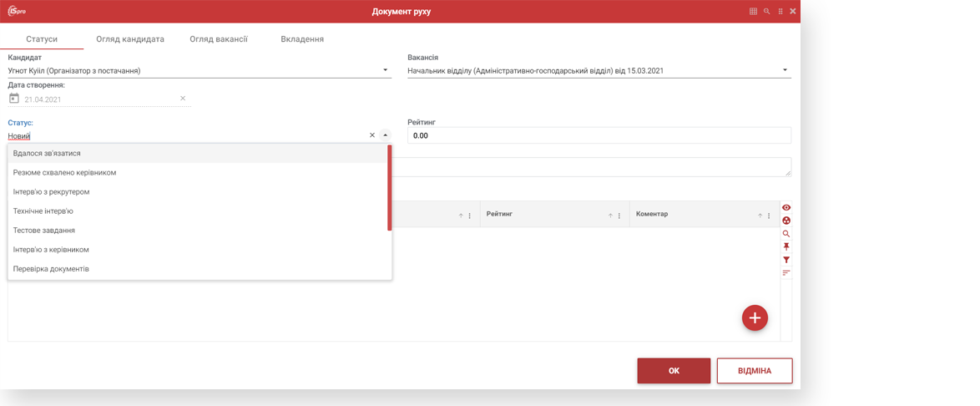Open the Коментар column options menu
This screenshot has width=980, height=406.
(769, 216)
